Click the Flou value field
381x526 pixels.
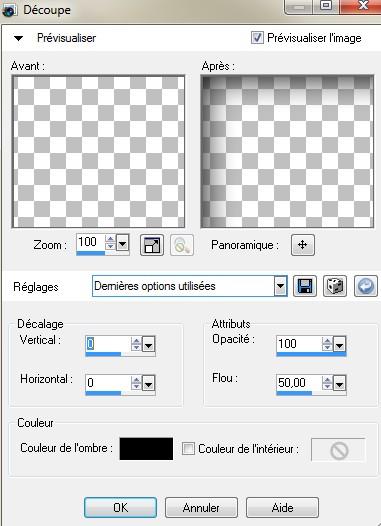298,383
